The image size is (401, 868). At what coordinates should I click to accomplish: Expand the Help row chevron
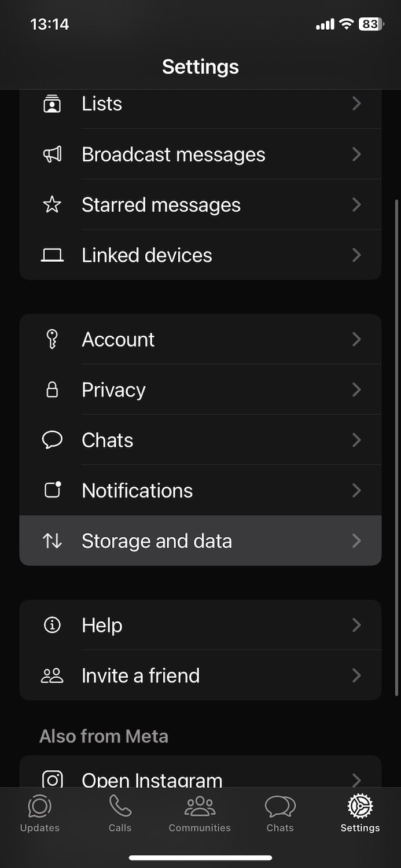pyautogui.click(x=356, y=625)
